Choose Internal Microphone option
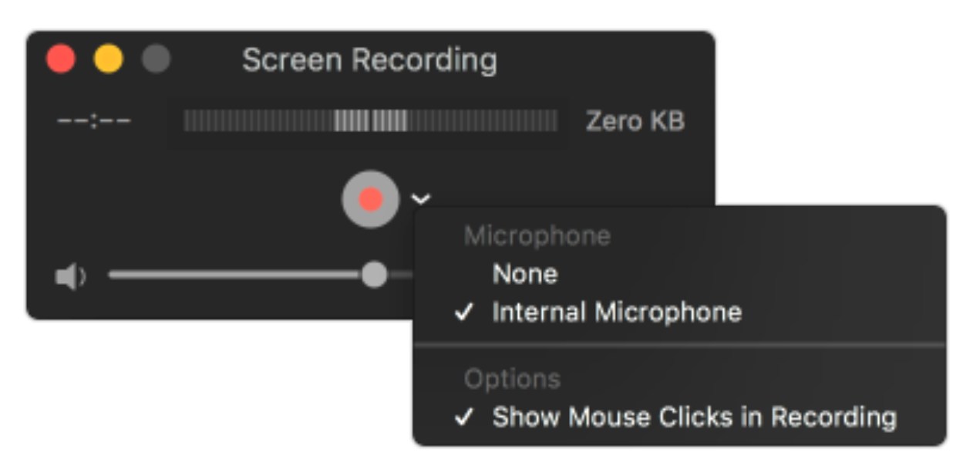The image size is (980, 463). (617, 313)
